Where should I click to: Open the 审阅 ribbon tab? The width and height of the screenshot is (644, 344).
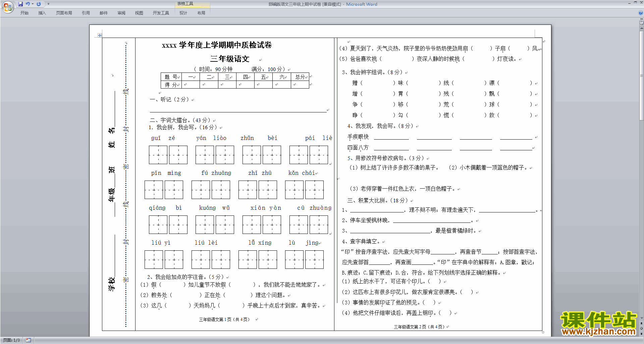pos(121,13)
